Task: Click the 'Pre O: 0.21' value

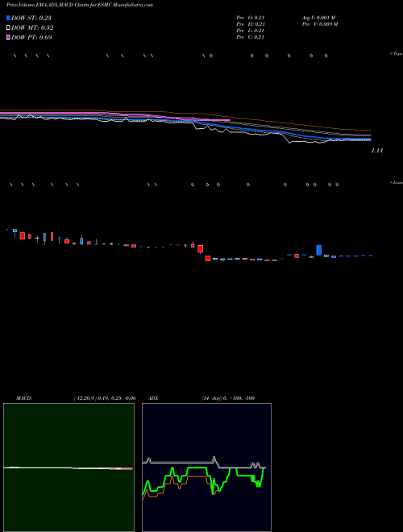Action: coord(251,18)
